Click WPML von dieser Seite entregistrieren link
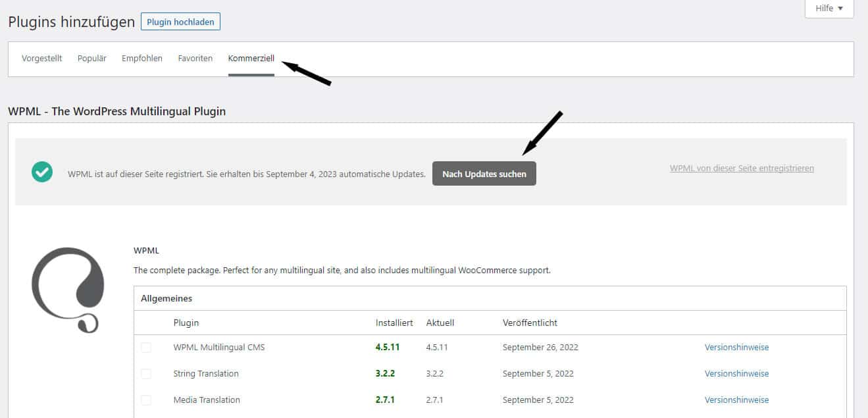The width and height of the screenshot is (868, 418). pos(742,169)
